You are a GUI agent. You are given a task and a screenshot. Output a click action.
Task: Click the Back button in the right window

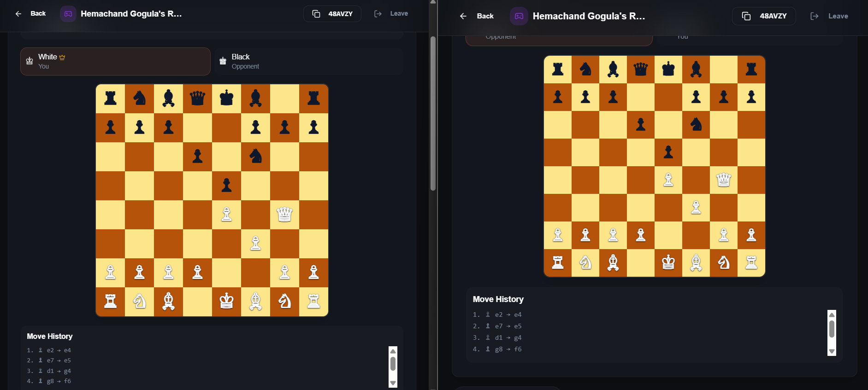476,16
